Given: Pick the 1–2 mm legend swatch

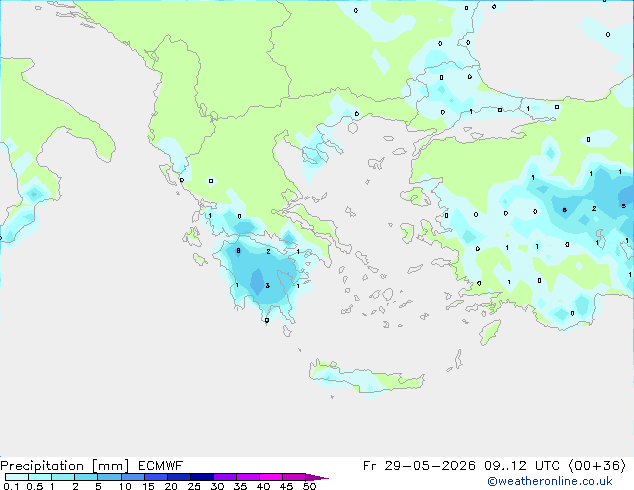Looking at the screenshot, I should tap(63, 477).
